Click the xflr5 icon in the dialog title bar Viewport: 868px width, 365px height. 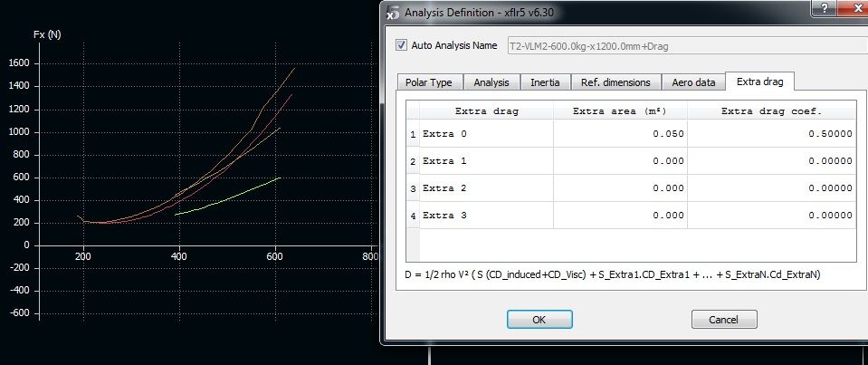pos(392,13)
